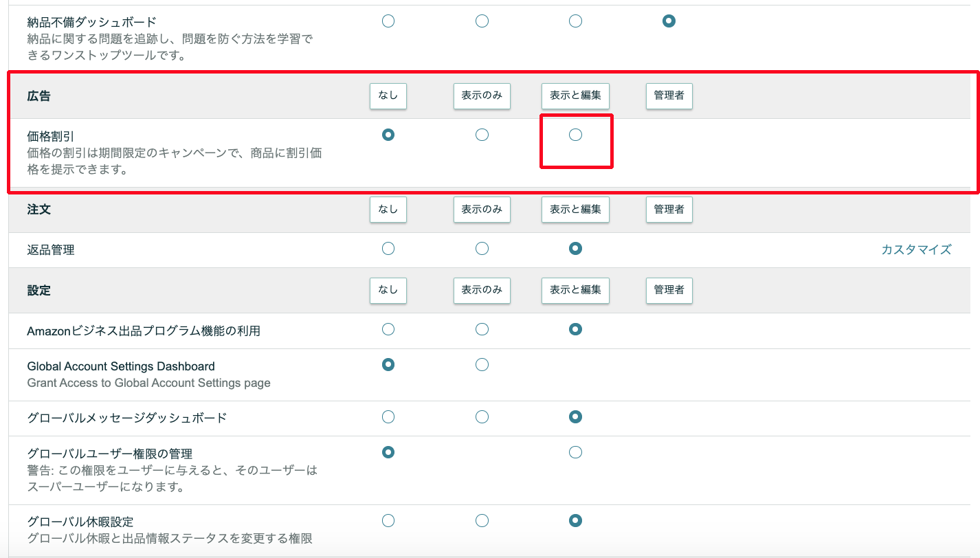Apply 管理者 to the whole 広告 section
The height and width of the screenshot is (558, 980).
click(x=669, y=96)
